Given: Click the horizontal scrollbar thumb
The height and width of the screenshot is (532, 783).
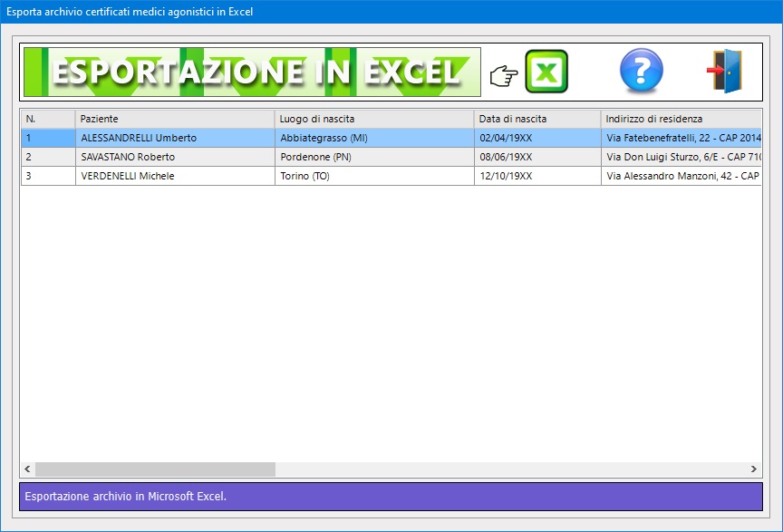Looking at the screenshot, I should pos(154,469).
